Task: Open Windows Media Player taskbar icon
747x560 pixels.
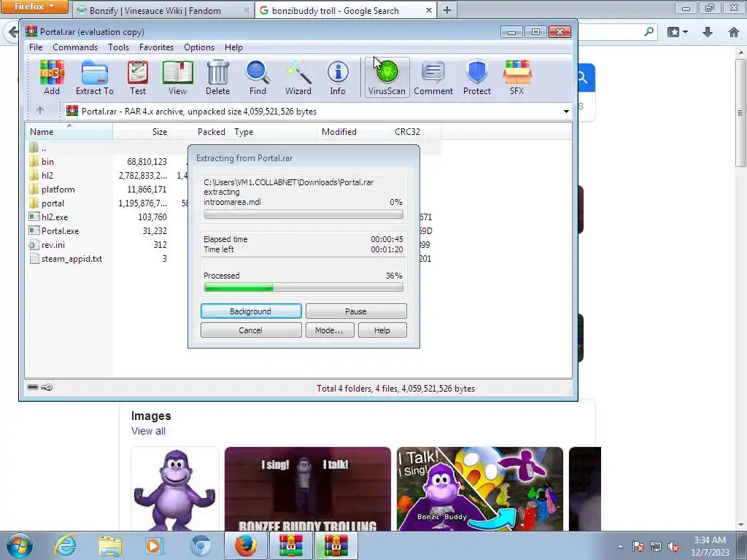Action: pos(155,545)
